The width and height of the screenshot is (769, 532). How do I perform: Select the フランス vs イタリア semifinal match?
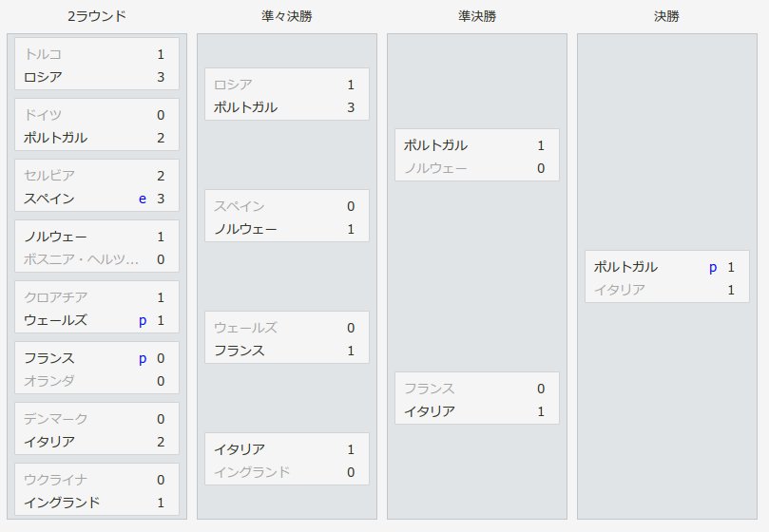pyautogui.click(x=476, y=398)
